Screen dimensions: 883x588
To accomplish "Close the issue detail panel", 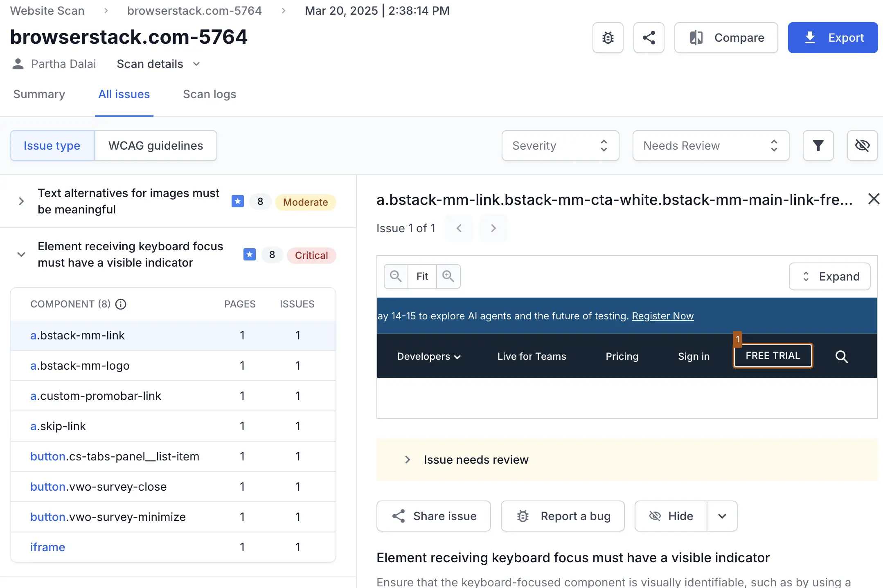I will [x=874, y=199].
